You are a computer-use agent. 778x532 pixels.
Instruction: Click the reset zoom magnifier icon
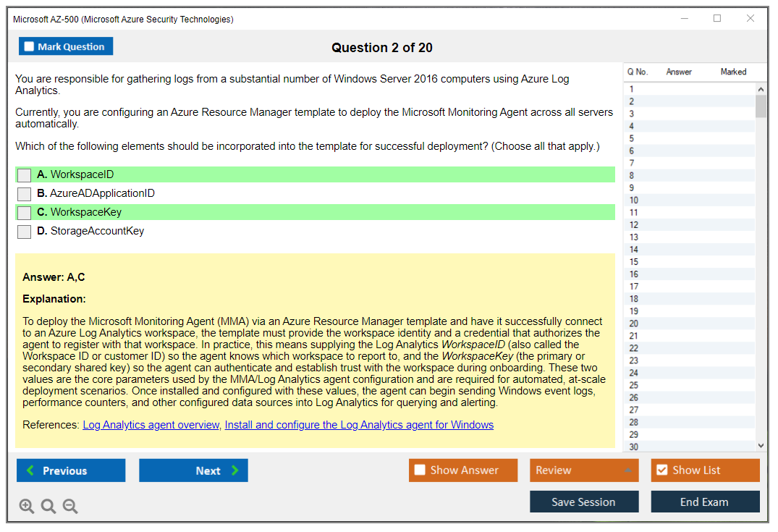coord(48,507)
